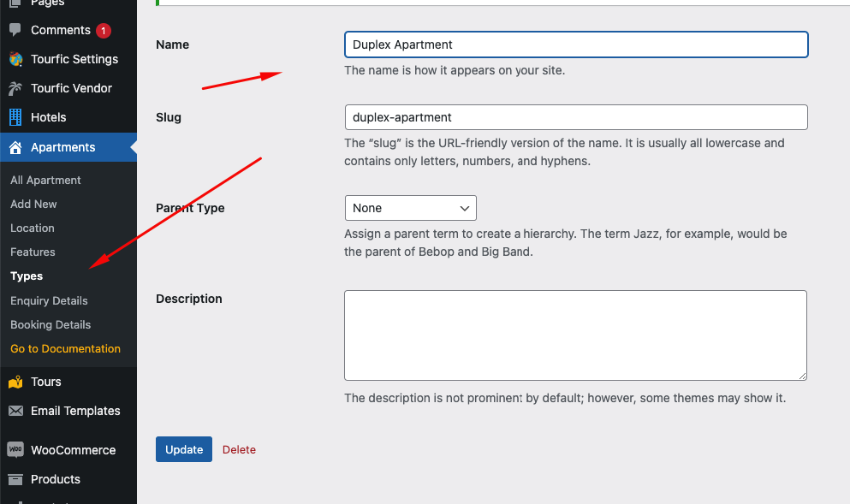Open All Apartment list
850x504 pixels.
(45, 180)
